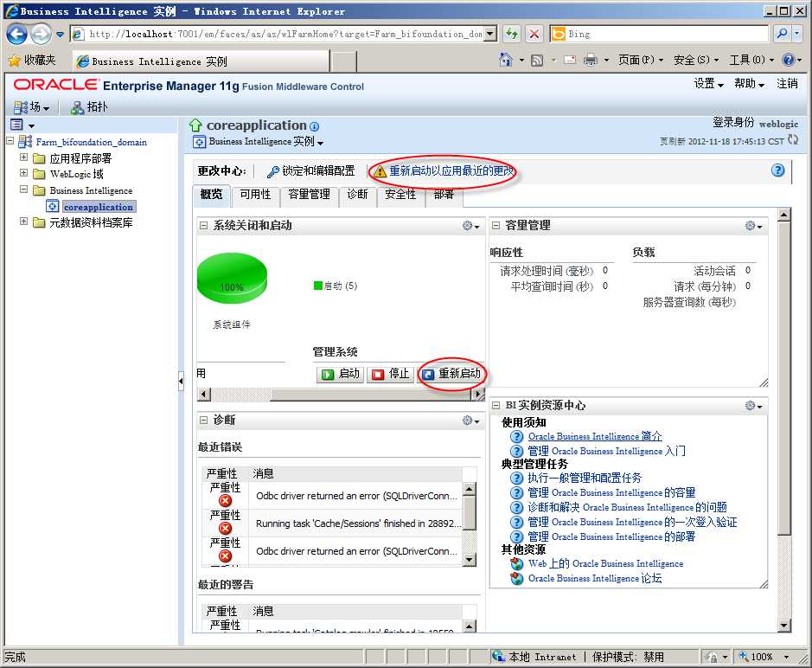The image size is (812, 668).
Task: Open the IE 页面(P) menu
Action: pos(641,60)
